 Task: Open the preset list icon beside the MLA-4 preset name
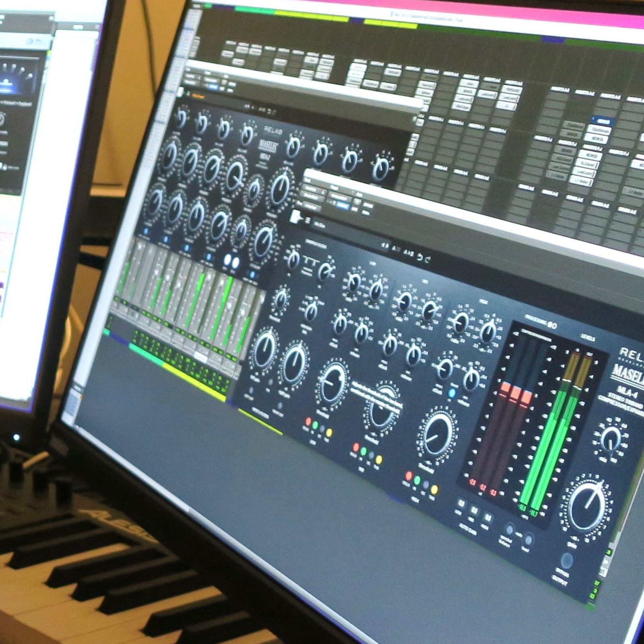click(307, 221)
